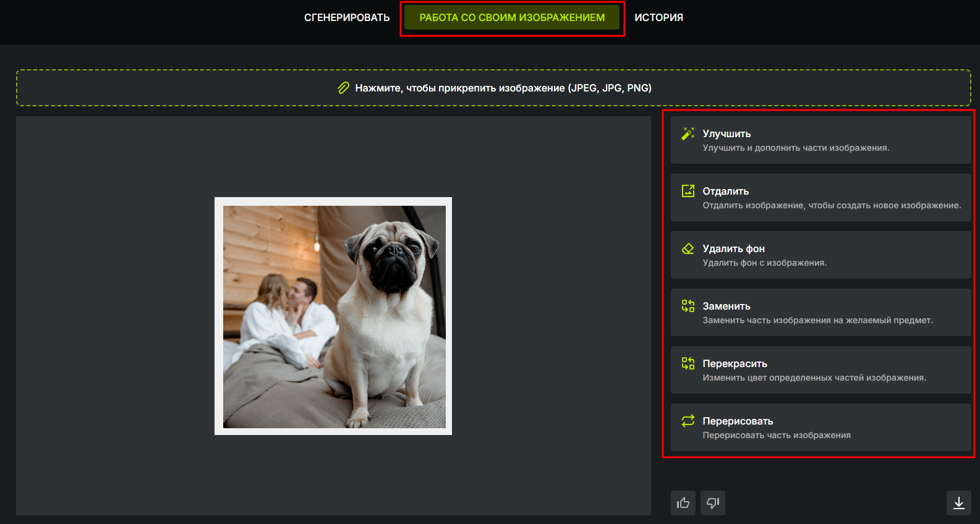Viewport: 980px width, 524px height.
Task: Open the ИСТОРИЯ tab
Action: pos(658,18)
